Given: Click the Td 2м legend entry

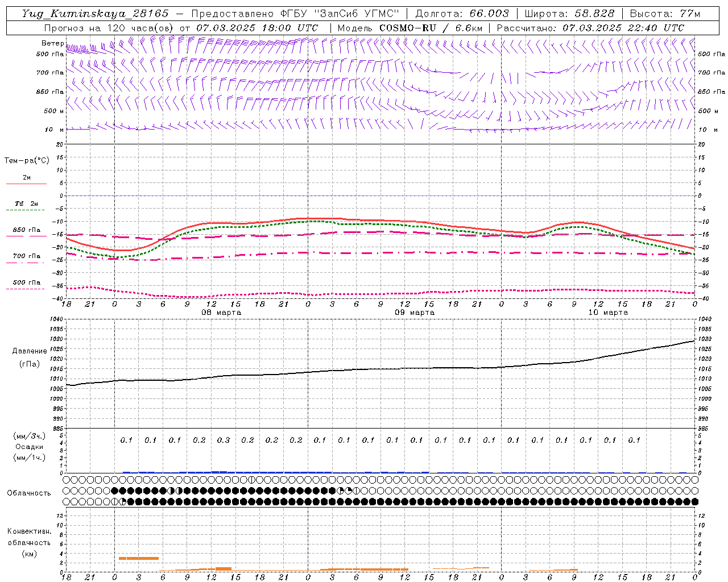Looking at the screenshot, I should (x=27, y=203).
